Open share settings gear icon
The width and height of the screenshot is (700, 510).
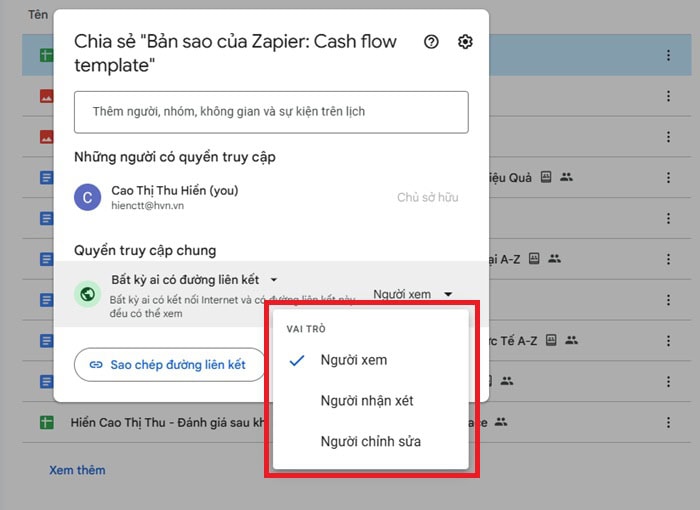pyautogui.click(x=465, y=42)
